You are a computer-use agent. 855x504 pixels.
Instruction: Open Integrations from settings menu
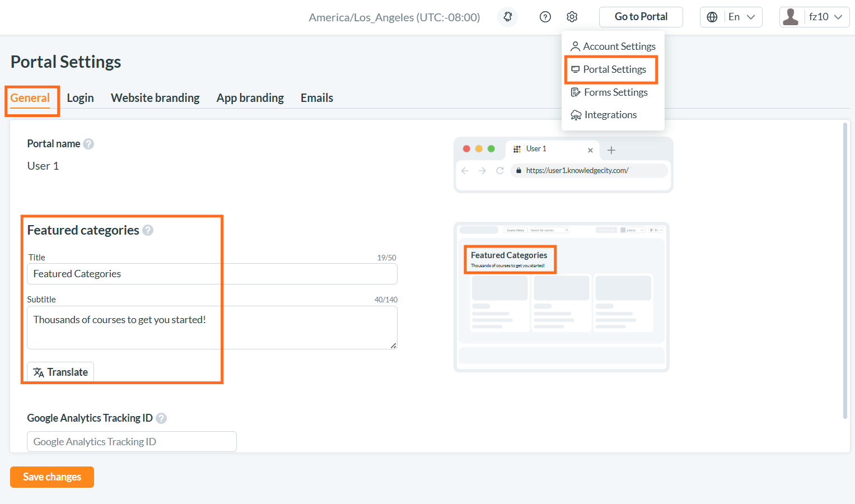[x=604, y=115]
